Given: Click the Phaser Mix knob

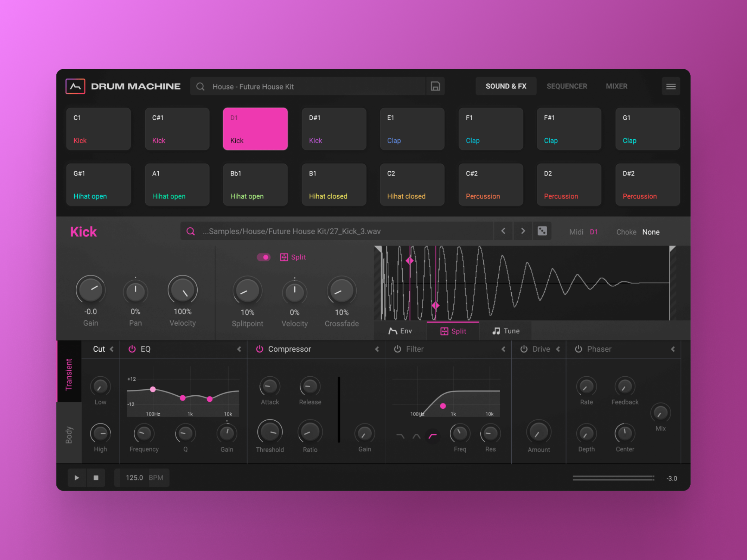Looking at the screenshot, I should (660, 413).
